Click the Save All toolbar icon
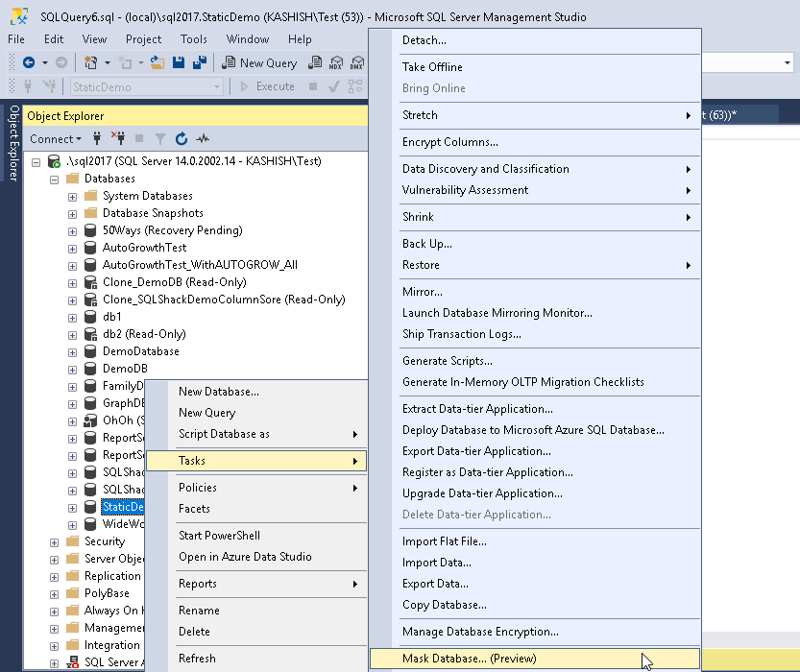 200,62
